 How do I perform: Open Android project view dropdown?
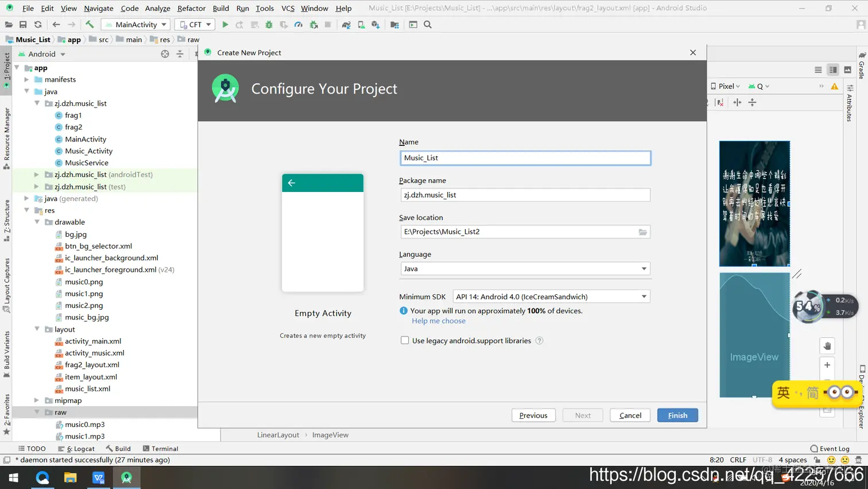42,54
